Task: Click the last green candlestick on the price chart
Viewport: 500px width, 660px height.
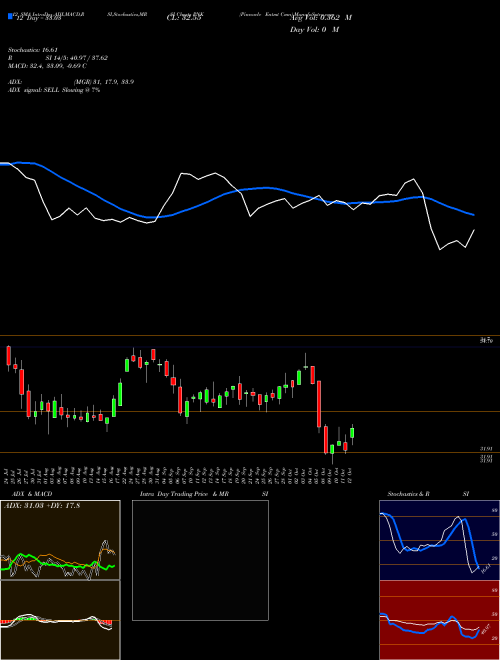Action: pyautogui.click(x=352, y=433)
